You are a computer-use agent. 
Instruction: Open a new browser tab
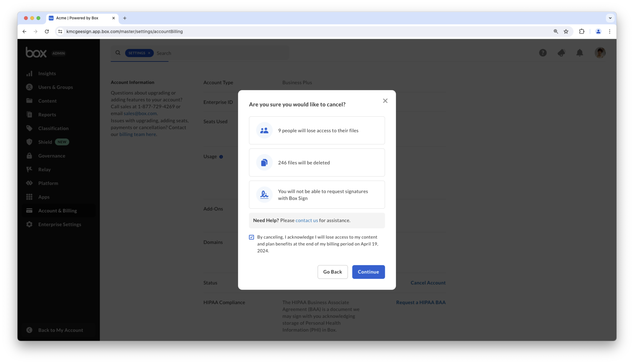[x=124, y=18]
